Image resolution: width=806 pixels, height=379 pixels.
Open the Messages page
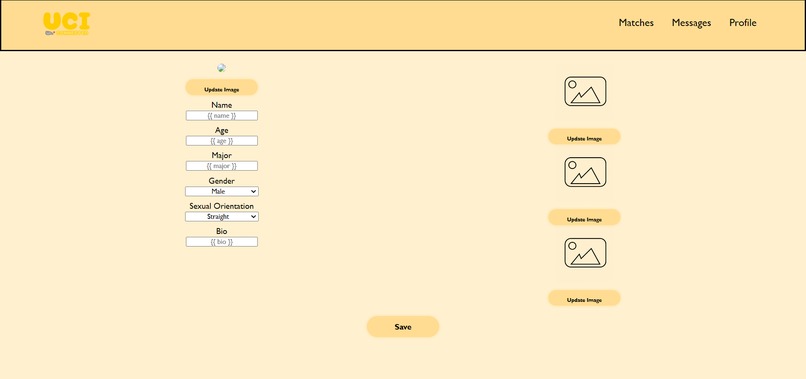pyautogui.click(x=691, y=23)
